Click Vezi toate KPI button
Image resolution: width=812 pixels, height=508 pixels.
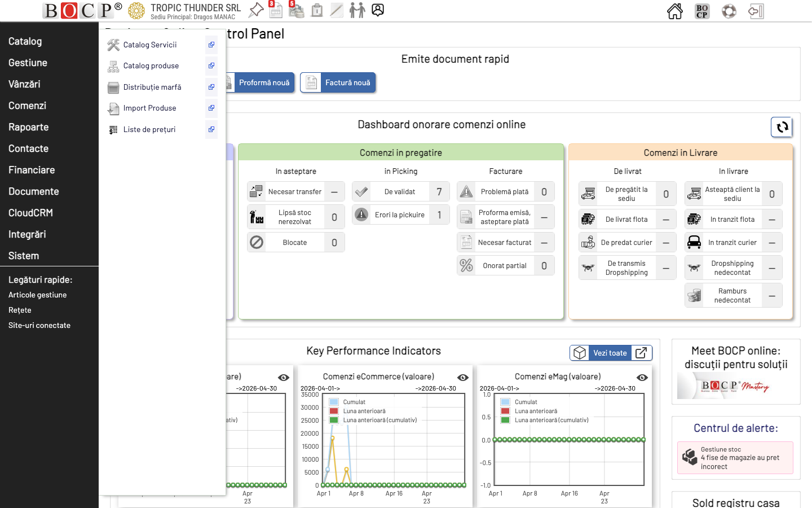coord(611,353)
